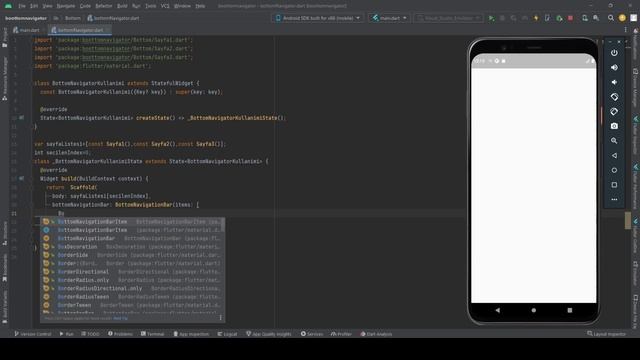
Task: Choose BorderRadius.only from completion list
Action: tap(132, 280)
